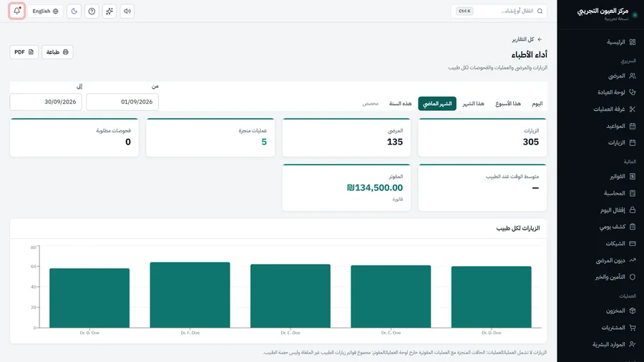Viewport: 644px width, 362px height.
Task: Toggle the sound speaker icon
Action: [127, 11]
